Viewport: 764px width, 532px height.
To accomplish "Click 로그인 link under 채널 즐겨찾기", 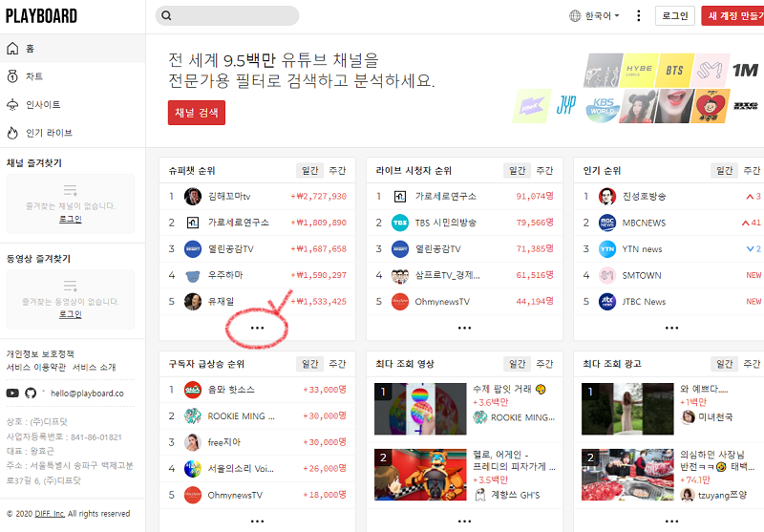I will (x=70, y=220).
